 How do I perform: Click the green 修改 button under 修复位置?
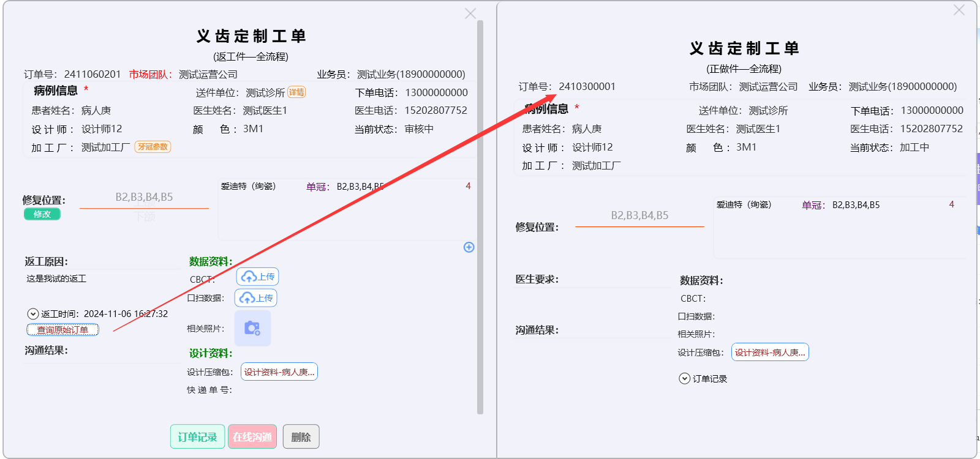point(42,214)
